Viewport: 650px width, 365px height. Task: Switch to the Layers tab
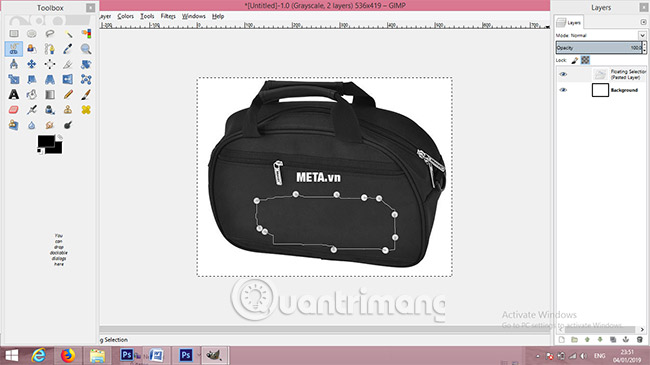pos(569,22)
